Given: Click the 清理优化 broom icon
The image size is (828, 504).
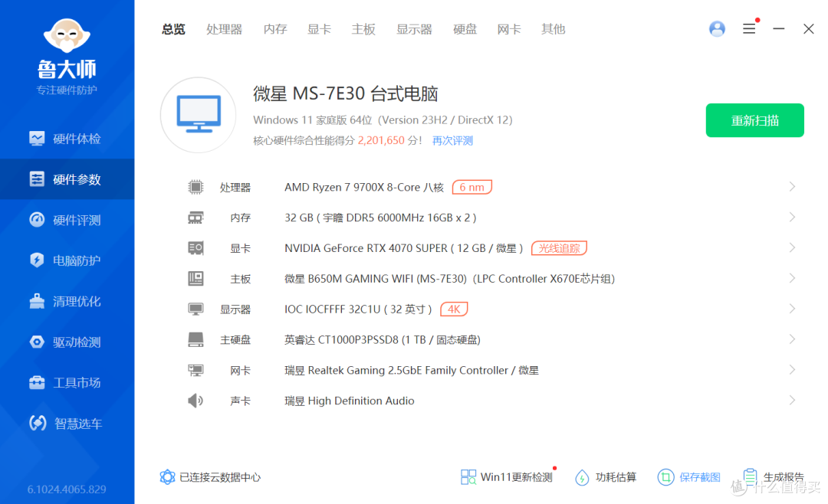Looking at the screenshot, I should coord(37,301).
